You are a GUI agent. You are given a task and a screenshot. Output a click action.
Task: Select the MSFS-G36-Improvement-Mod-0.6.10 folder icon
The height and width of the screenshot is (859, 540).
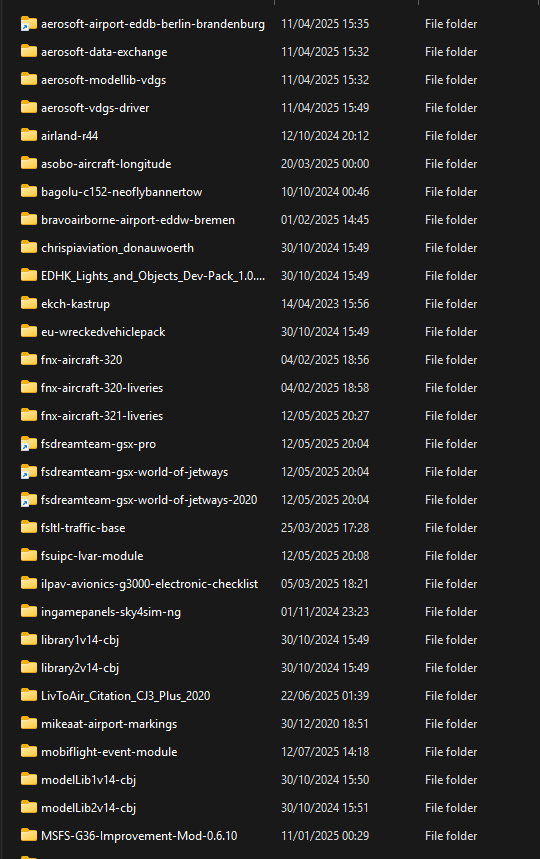tap(28, 835)
